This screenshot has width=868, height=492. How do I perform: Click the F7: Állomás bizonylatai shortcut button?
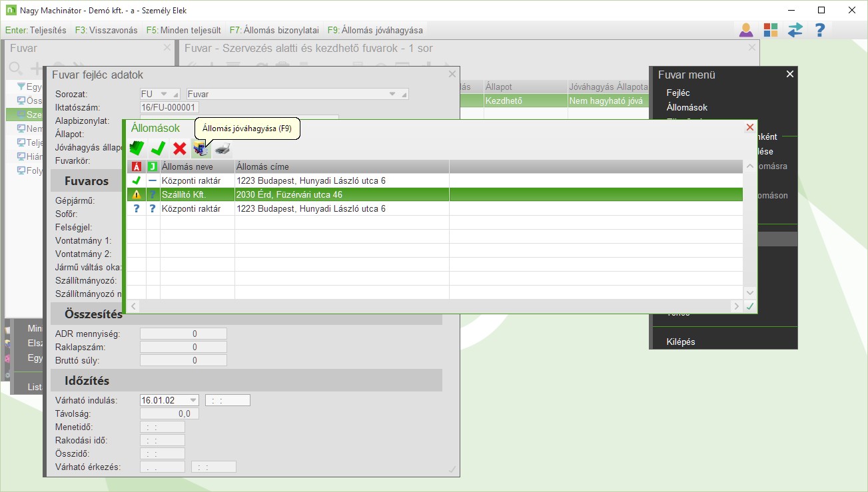[274, 30]
